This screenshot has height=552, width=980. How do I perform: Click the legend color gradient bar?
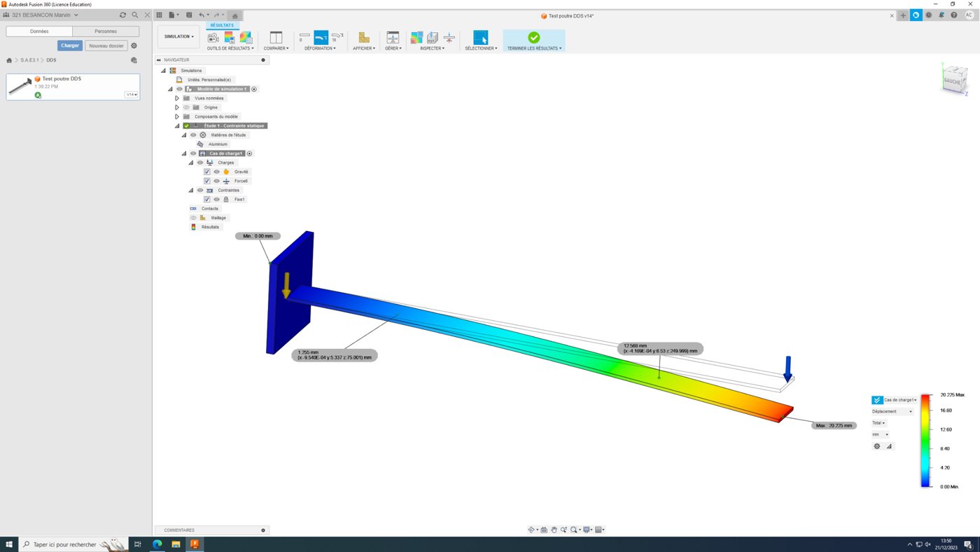(x=925, y=441)
